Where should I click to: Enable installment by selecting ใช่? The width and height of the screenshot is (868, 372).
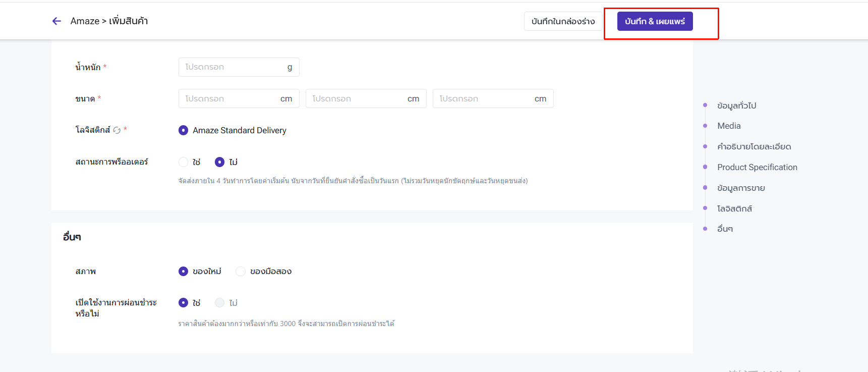click(x=184, y=303)
